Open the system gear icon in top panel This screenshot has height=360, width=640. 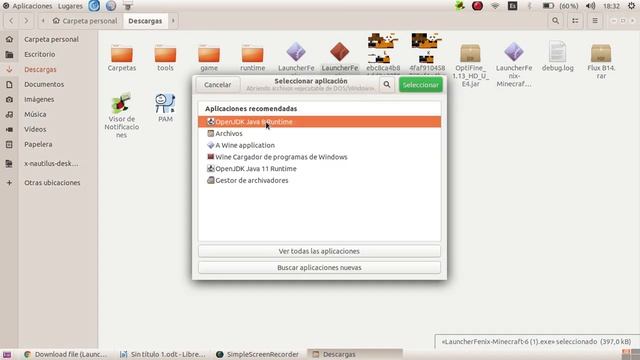click(x=631, y=6)
